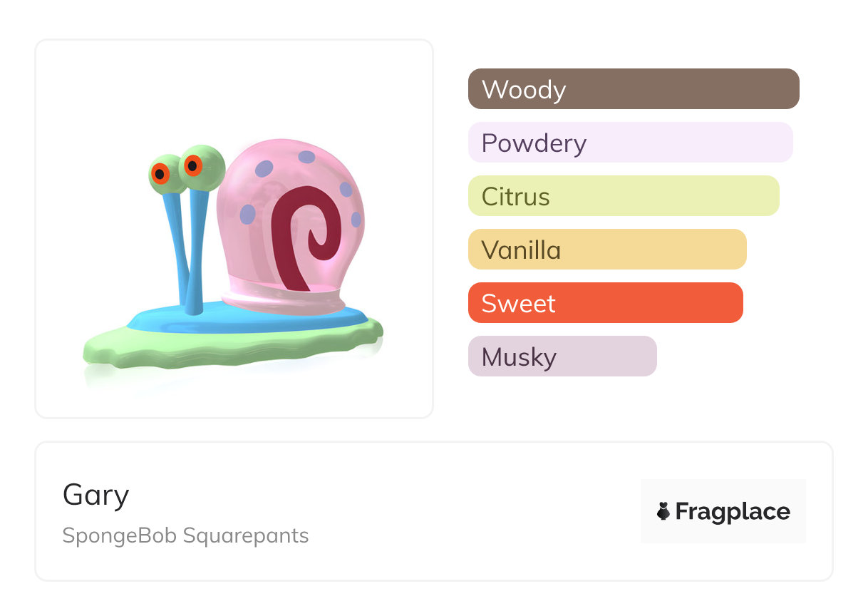Viewport: 868px width, 616px height.
Task: Choose the Citrus accord bar
Action: 624,196
